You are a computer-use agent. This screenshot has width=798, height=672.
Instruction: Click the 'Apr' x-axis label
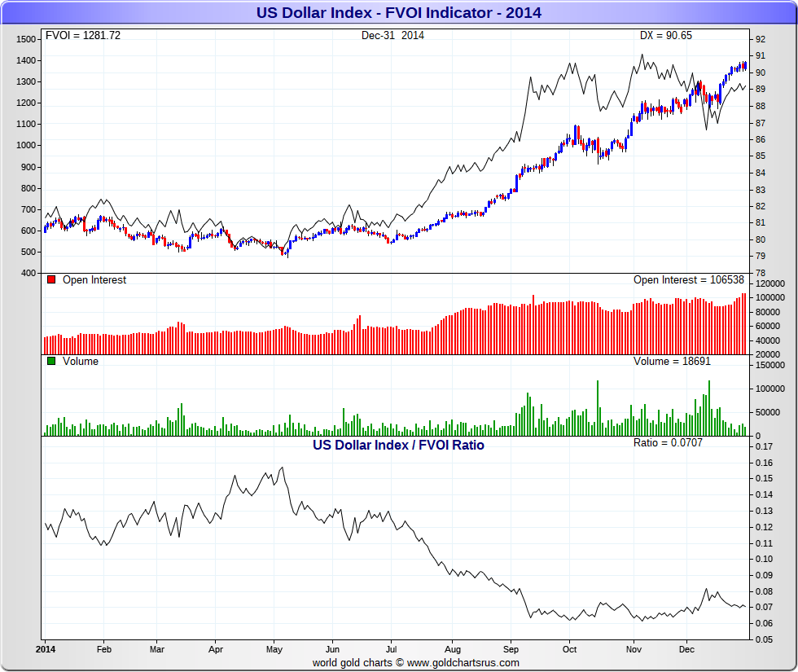point(216,649)
